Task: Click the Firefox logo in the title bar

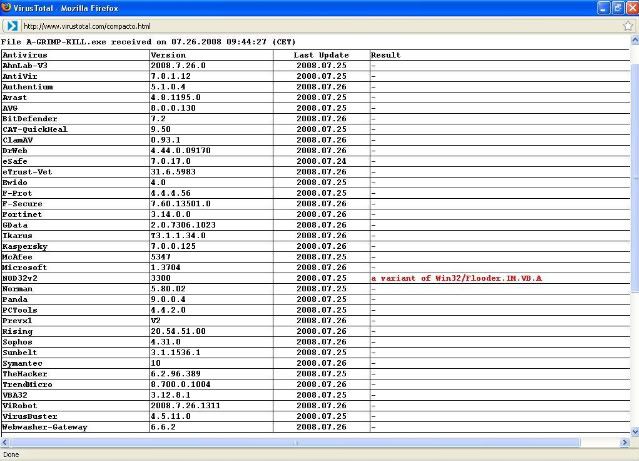Action: point(6,7)
